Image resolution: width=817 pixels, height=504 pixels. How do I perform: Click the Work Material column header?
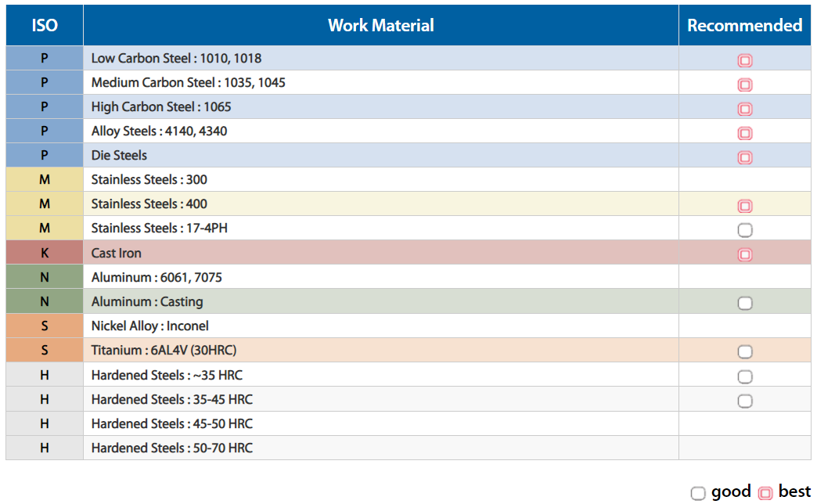point(380,25)
